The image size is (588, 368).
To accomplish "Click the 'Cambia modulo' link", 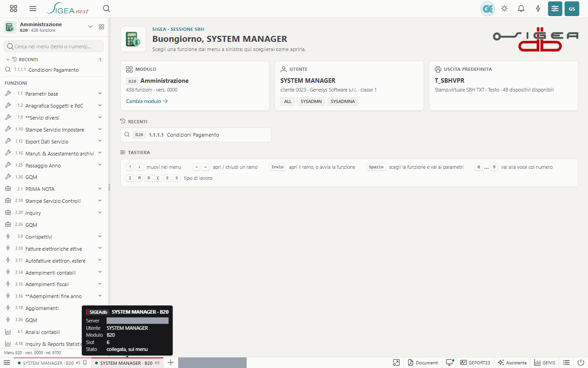I will pyautogui.click(x=147, y=101).
